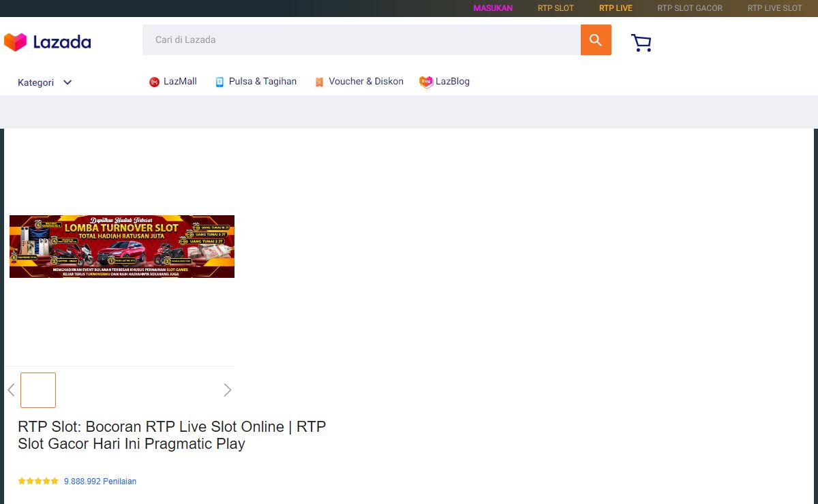Viewport: 818px width, 504px height.
Task: Open the RTP LIVE SLOT top link
Action: 774,8
